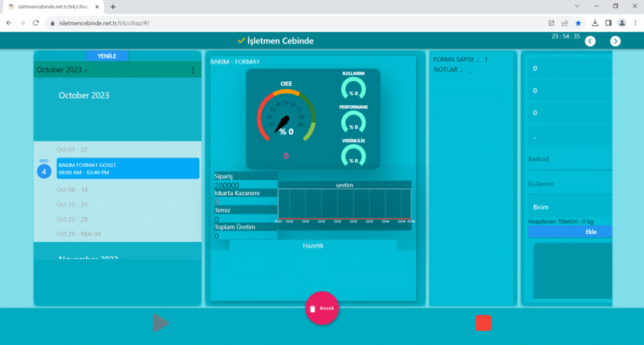Expand the October 2023 month dropdown
The width and height of the screenshot is (644, 345).
(x=62, y=71)
